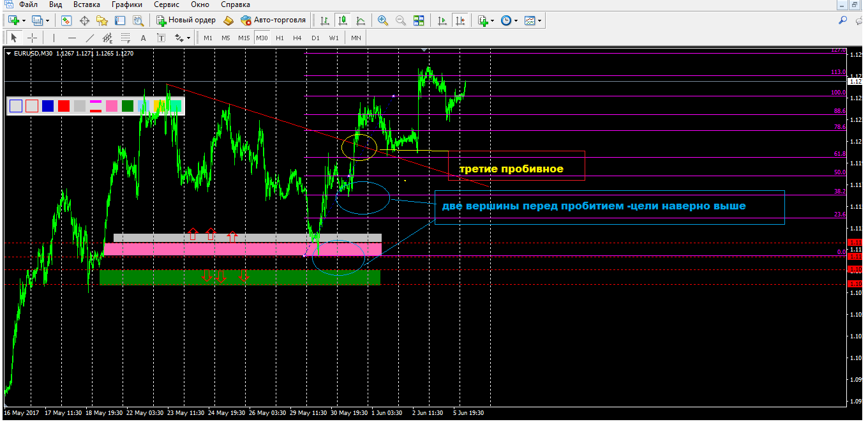This screenshot has height=422, width=868.
Task: Expand the EURUSD chart title triangle
Action: [8, 54]
